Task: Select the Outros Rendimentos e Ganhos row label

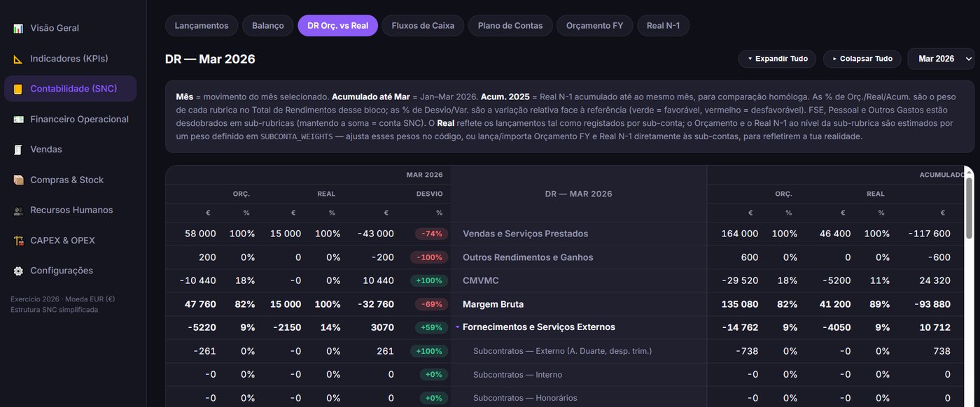Action: coord(528,257)
